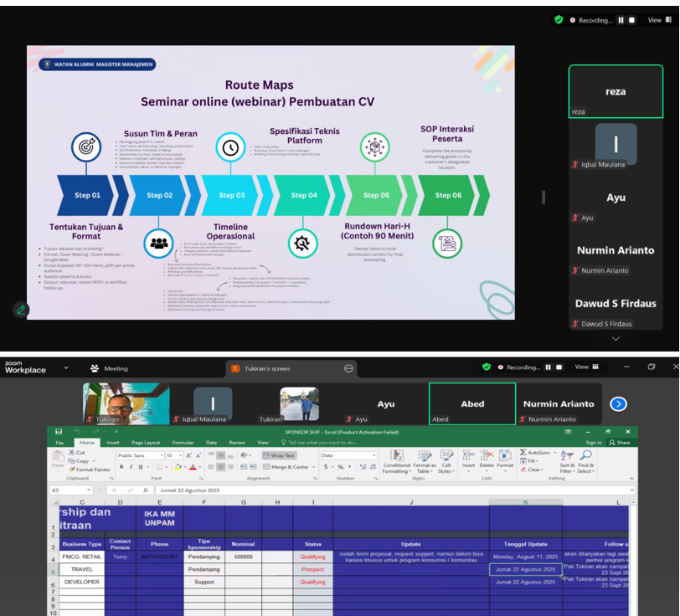The image size is (680, 616).
Task: Open the Name Box dropdown for K5
Action: coord(89,490)
